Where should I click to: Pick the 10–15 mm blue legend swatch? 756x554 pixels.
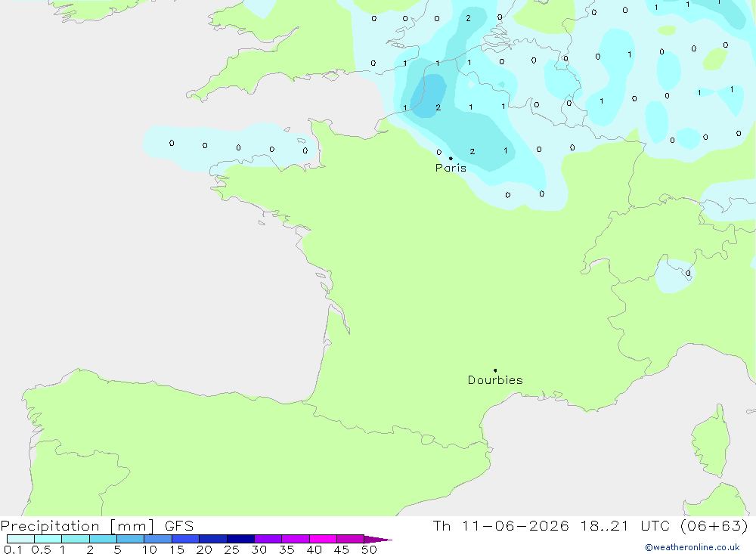point(158,539)
